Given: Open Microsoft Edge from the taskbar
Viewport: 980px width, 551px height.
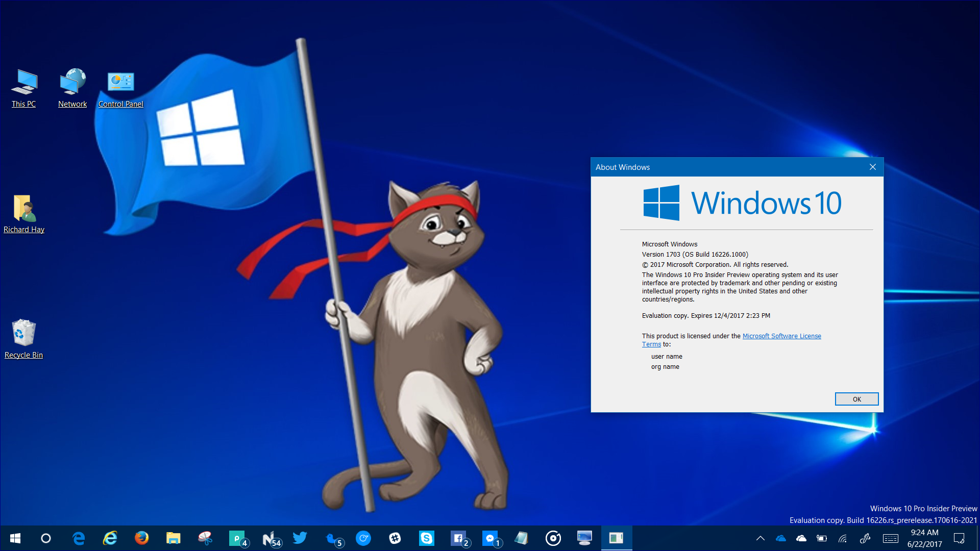Looking at the screenshot, I should pyautogui.click(x=79, y=538).
